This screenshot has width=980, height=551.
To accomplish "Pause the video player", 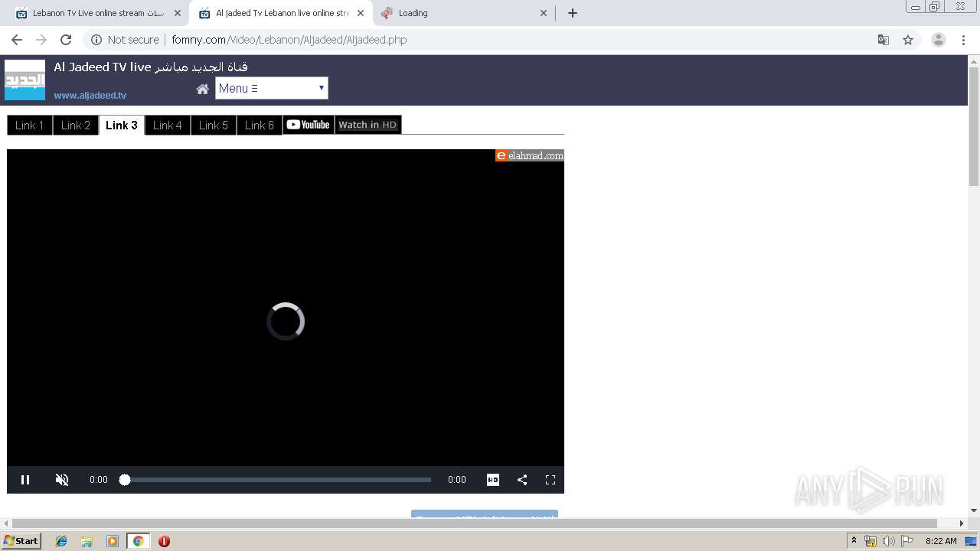I will [25, 480].
